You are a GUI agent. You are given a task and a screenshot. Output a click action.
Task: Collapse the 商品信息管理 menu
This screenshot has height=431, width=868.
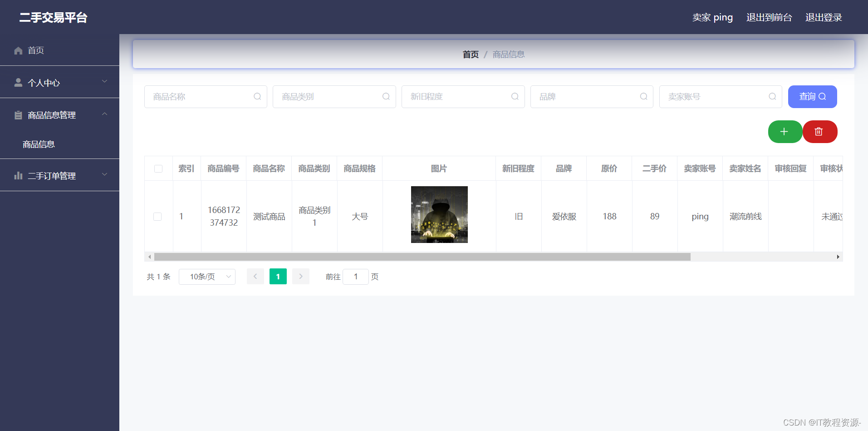(x=59, y=115)
